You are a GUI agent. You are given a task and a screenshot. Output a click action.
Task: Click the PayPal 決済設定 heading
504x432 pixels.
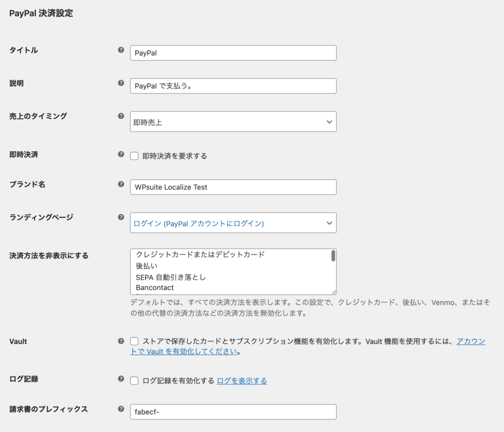[x=41, y=13]
